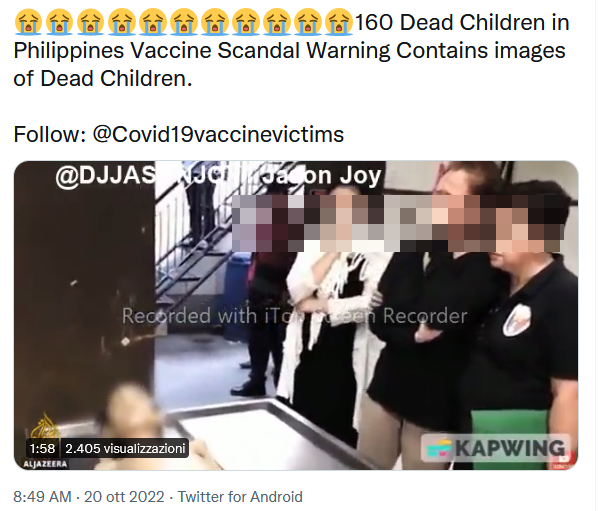Click the '@DJJAS' watermark text in the video

106,176
